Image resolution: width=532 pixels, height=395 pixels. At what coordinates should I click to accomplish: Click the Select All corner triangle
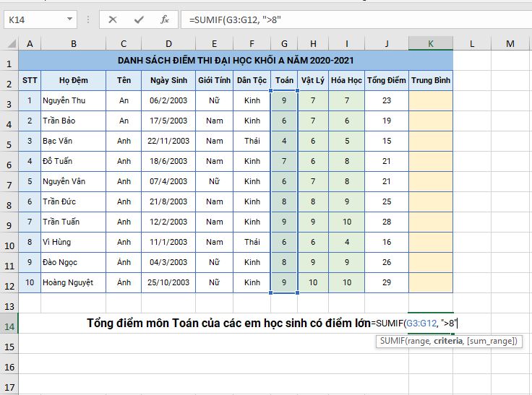click(x=12, y=43)
